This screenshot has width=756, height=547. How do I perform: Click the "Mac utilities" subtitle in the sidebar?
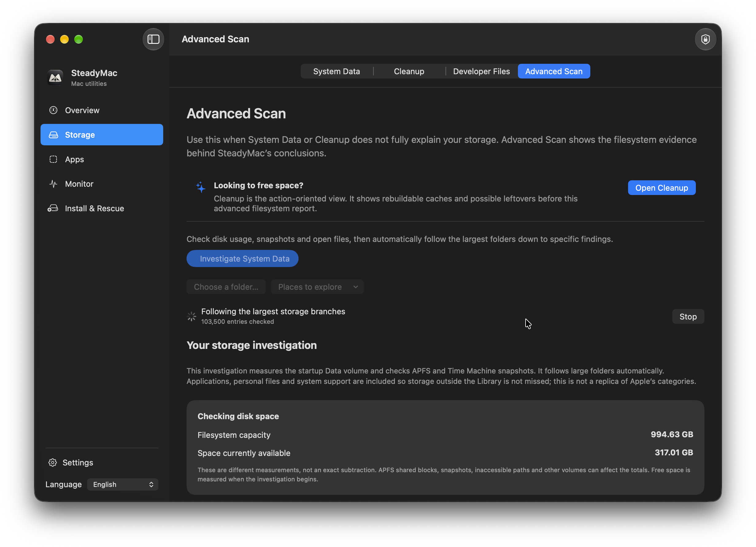click(x=89, y=84)
